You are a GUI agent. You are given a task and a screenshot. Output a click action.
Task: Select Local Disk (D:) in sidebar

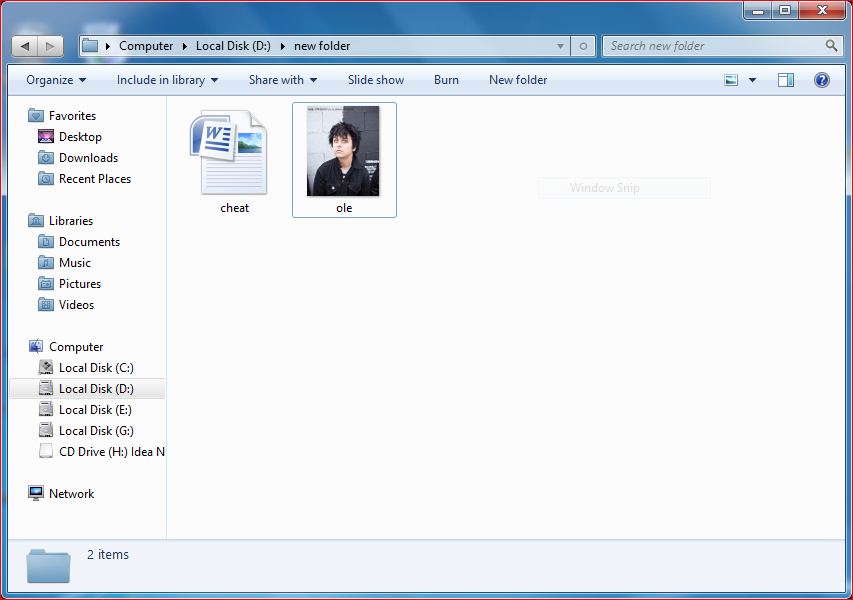point(86,389)
